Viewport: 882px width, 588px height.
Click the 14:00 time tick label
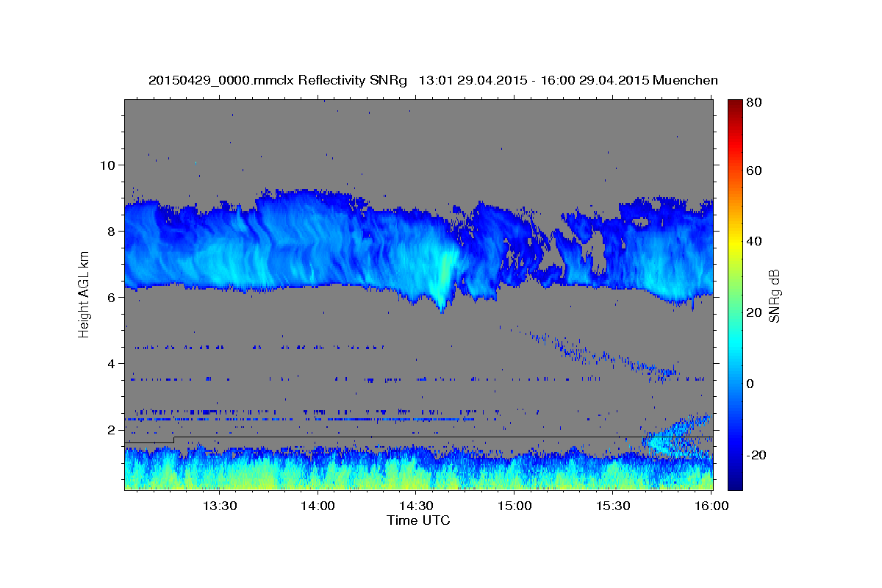318,506
